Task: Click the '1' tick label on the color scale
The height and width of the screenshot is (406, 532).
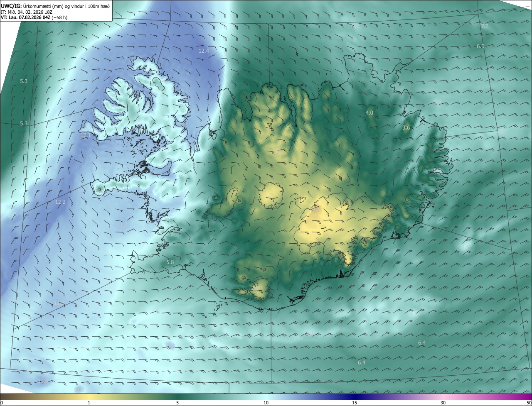Action: point(89,403)
